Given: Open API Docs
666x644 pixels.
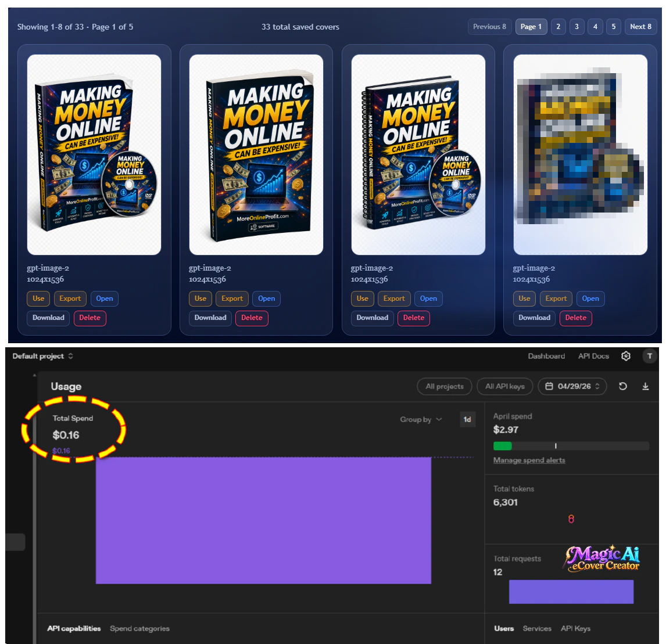Looking at the screenshot, I should point(593,356).
